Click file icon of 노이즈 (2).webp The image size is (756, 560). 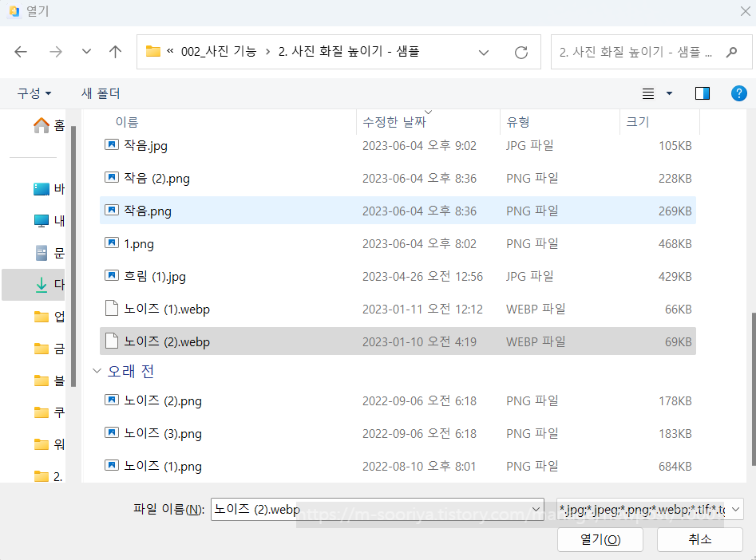(112, 341)
